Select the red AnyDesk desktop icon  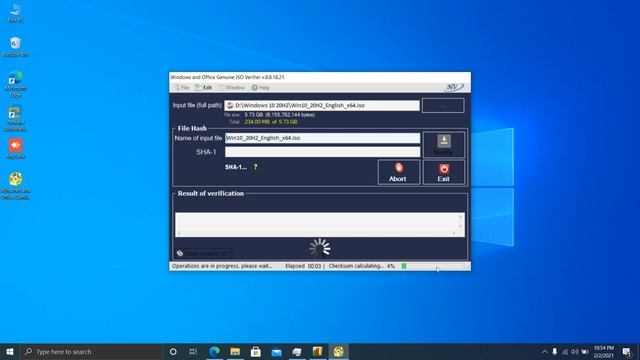tap(16, 149)
